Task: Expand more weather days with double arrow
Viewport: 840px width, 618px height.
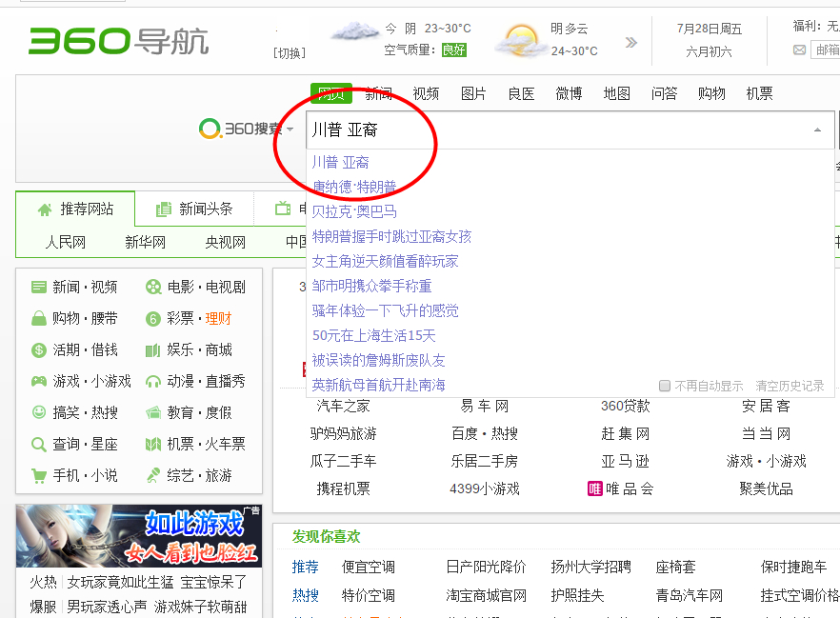Action: tap(631, 42)
